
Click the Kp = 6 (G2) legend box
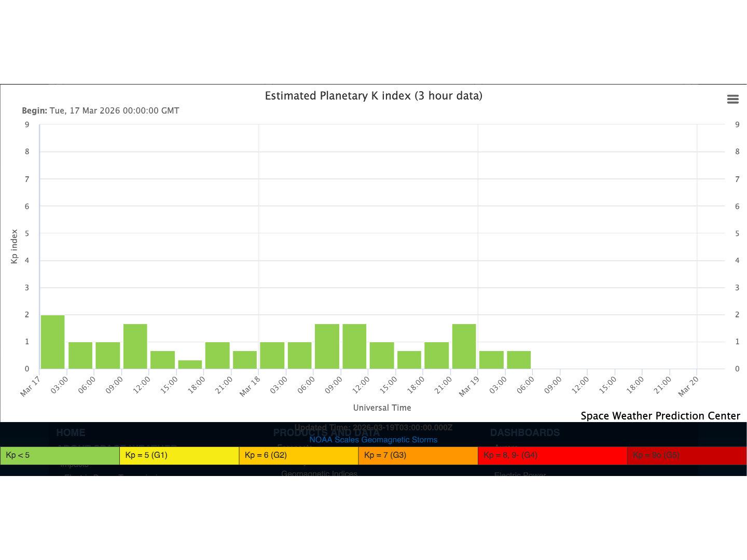[x=298, y=455]
